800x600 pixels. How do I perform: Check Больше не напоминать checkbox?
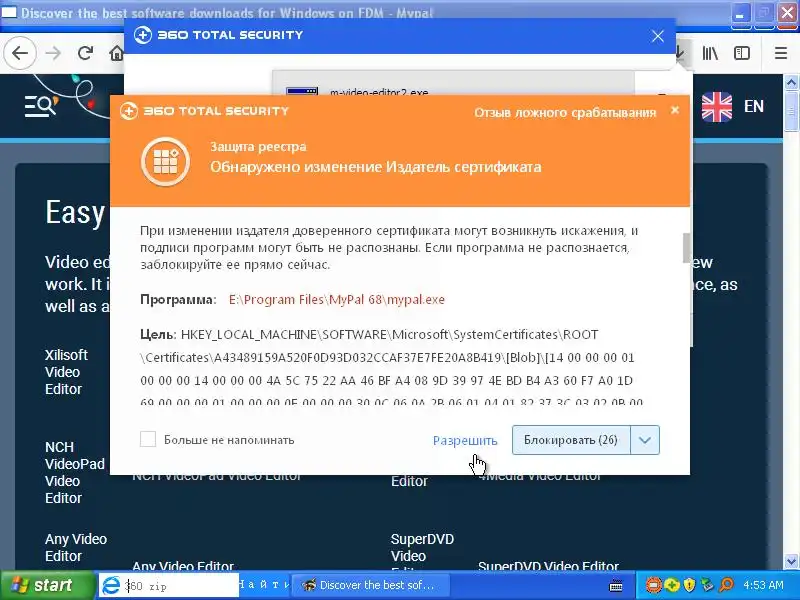[148, 439]
